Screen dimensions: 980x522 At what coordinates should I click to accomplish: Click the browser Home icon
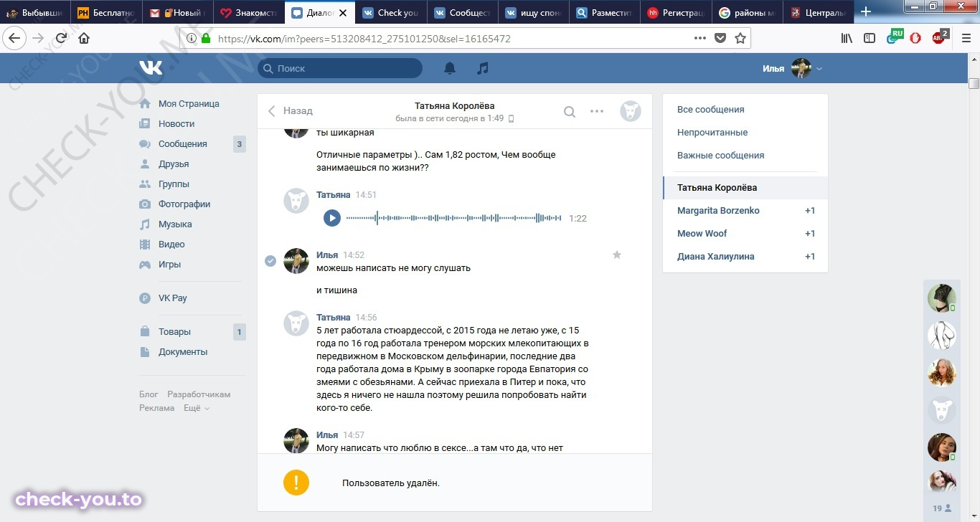[x=84, y=38]
